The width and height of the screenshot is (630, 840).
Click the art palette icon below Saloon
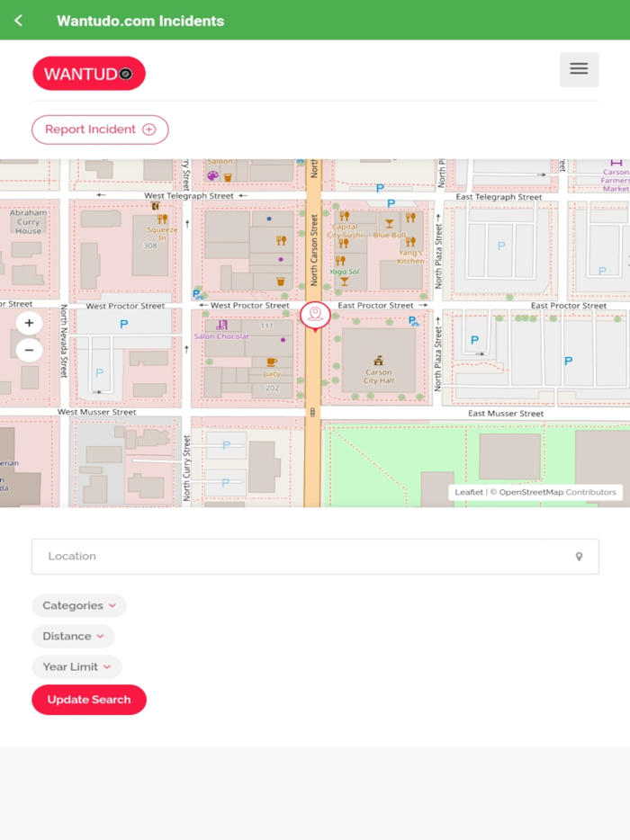click(213, 175)
